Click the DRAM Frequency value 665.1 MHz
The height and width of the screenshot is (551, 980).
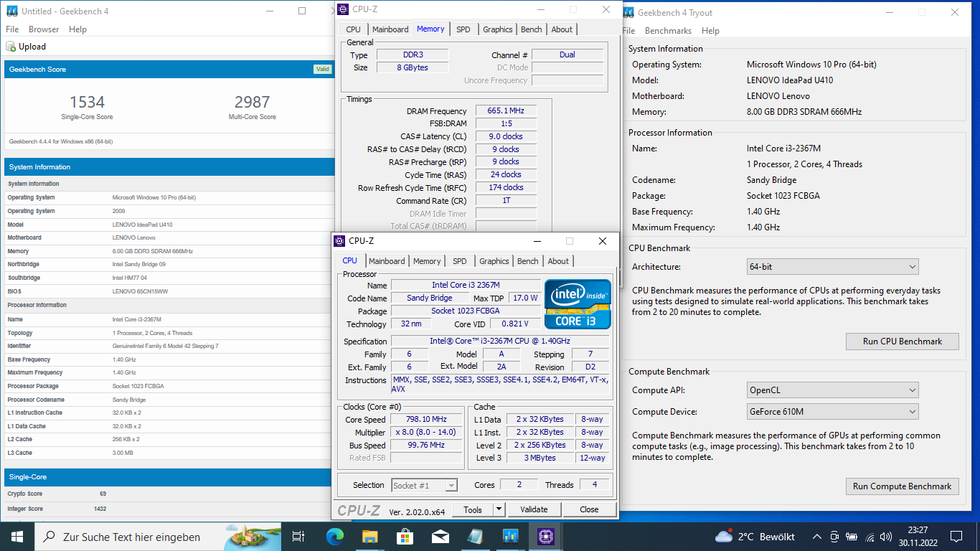(x=506, y=110)
